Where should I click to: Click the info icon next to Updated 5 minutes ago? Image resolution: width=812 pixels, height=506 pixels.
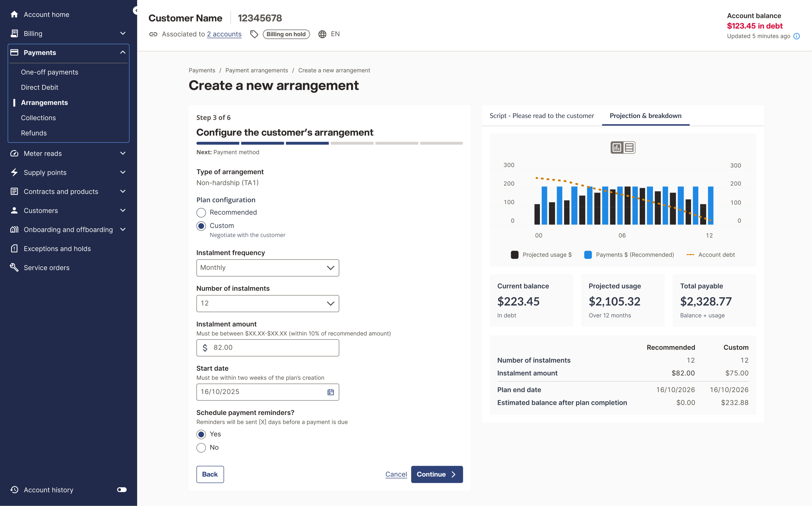796,36
